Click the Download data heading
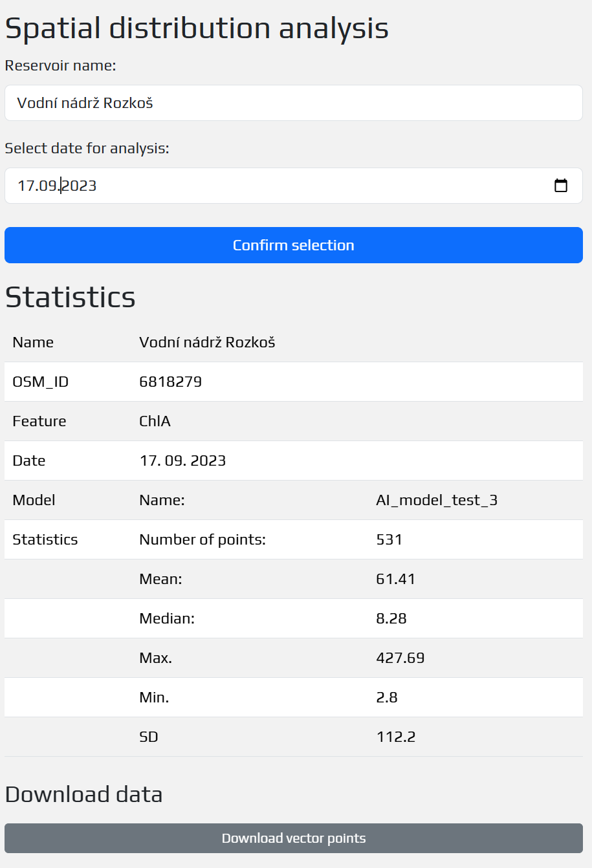 [83, 794]
